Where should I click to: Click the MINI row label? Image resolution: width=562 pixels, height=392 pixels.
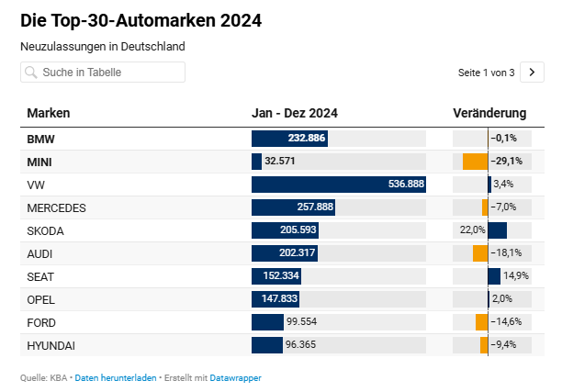click(39, 162)
